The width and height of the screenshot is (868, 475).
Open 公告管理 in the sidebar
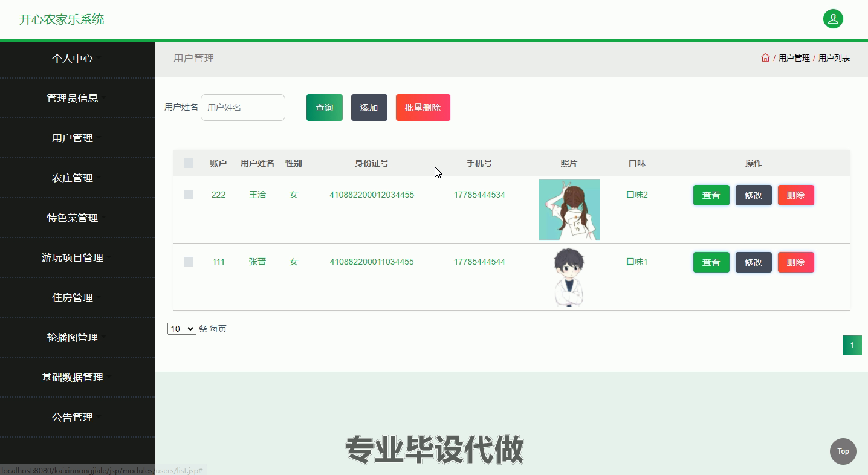73,417
